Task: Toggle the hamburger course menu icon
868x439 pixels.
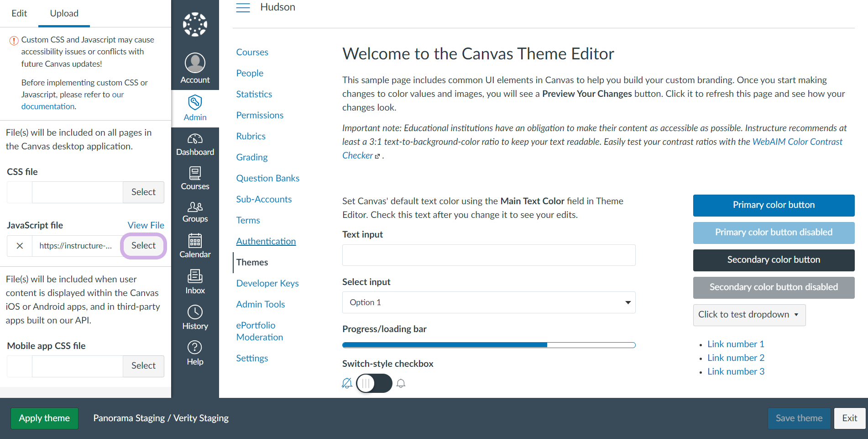Action: 243,7
